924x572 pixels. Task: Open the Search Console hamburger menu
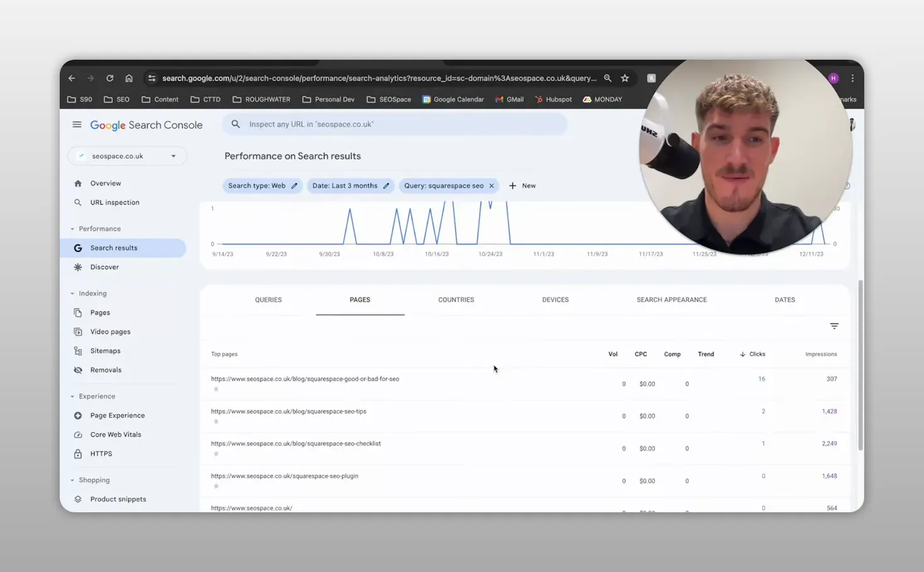pos(77,124)
